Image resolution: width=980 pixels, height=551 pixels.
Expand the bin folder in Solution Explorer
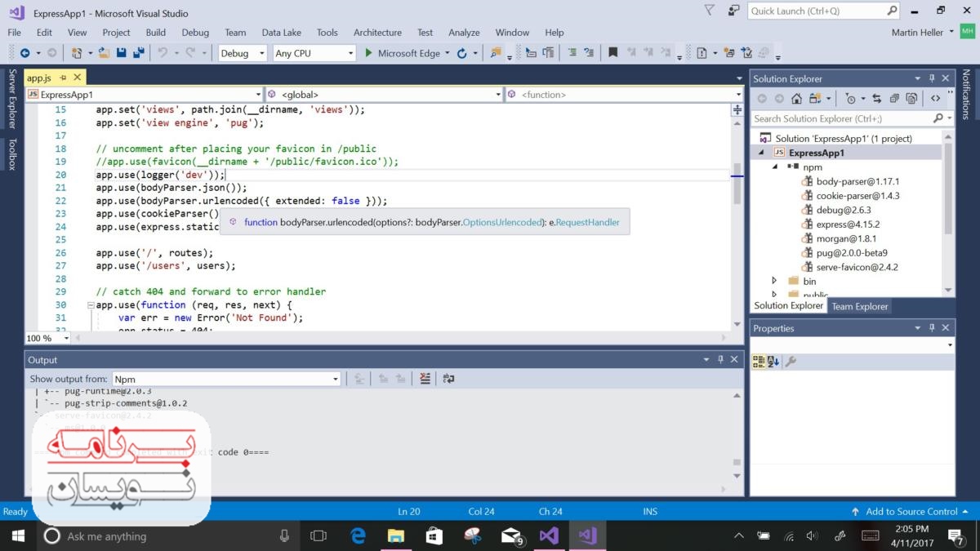pos(774,281)
